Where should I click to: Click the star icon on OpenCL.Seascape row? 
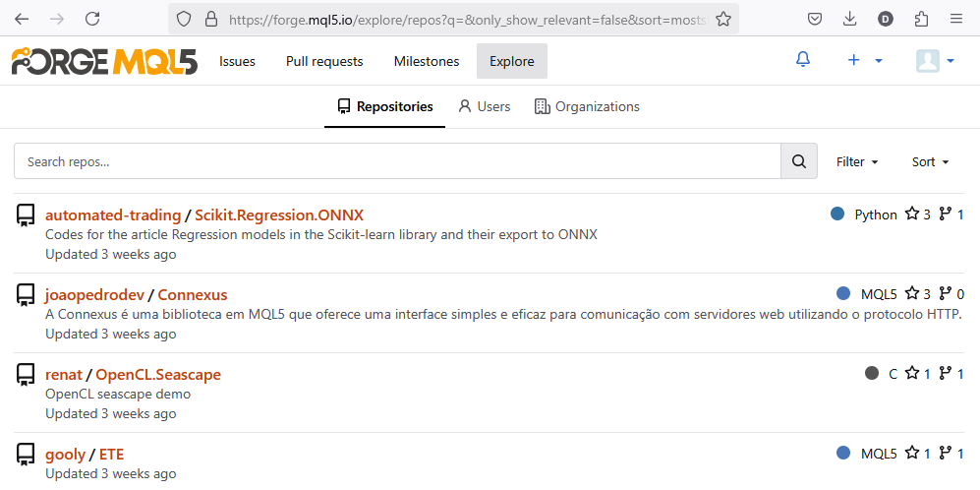point(912,373)
